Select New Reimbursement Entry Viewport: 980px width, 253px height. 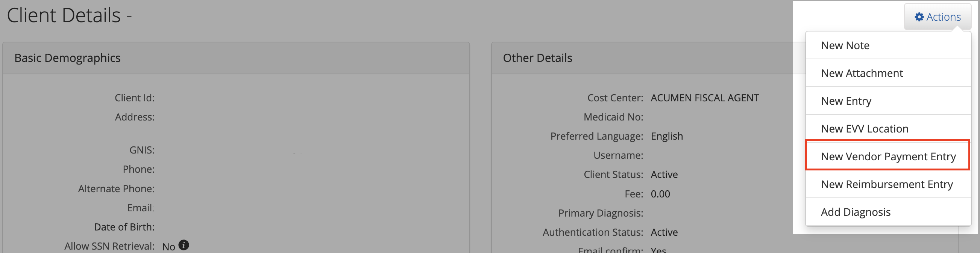point(886,184)
